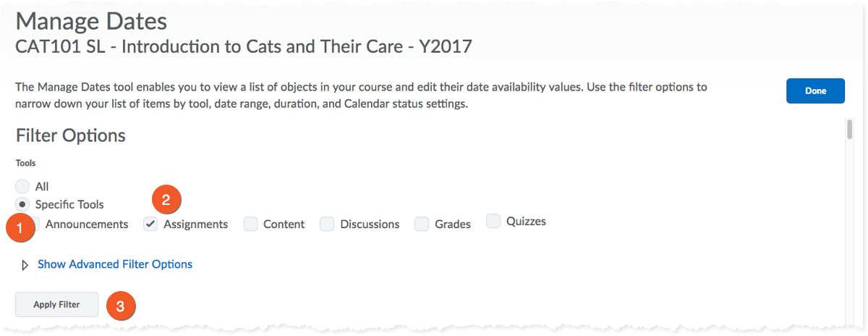The height and width of the screenshot is (336, 868).
Task: Select the Specific Tools radio button
Action: click(22, 204)
